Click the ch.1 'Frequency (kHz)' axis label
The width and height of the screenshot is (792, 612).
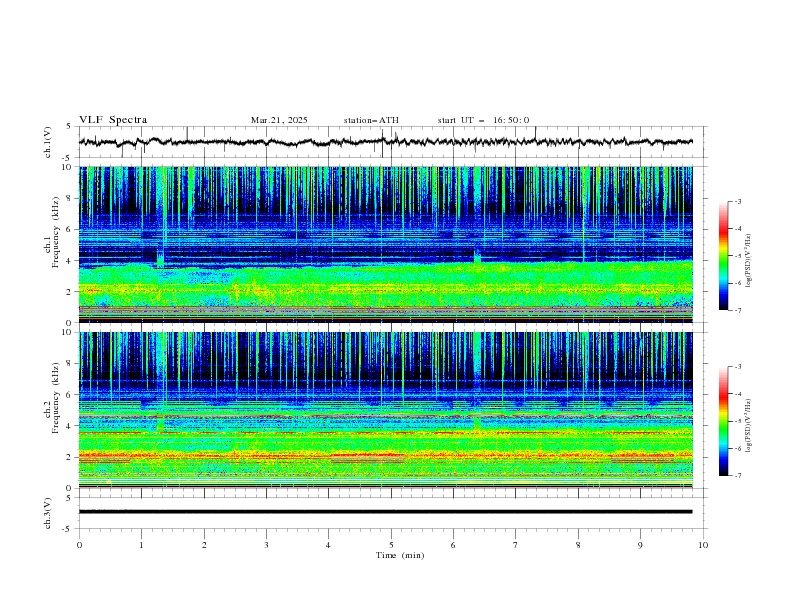tap(56, 231)
